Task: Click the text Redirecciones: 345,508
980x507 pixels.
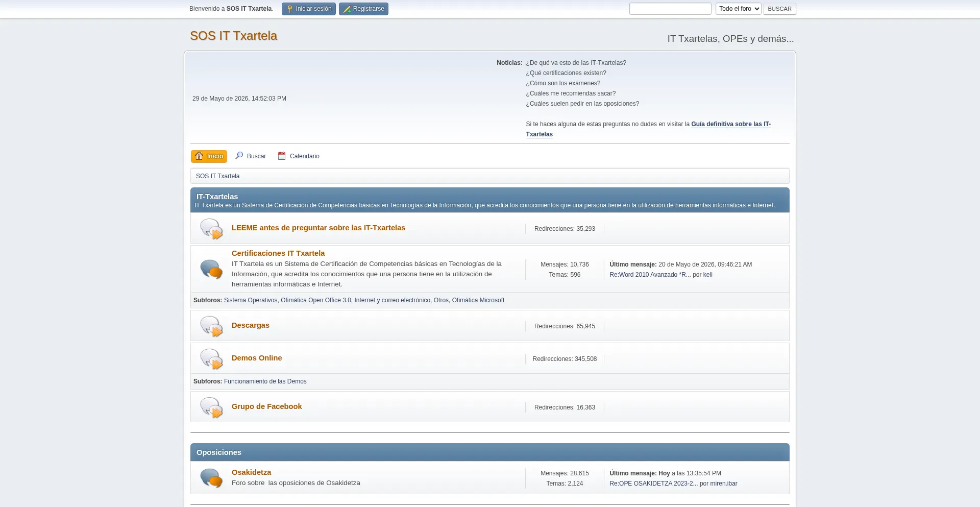Action: (565, 359)
